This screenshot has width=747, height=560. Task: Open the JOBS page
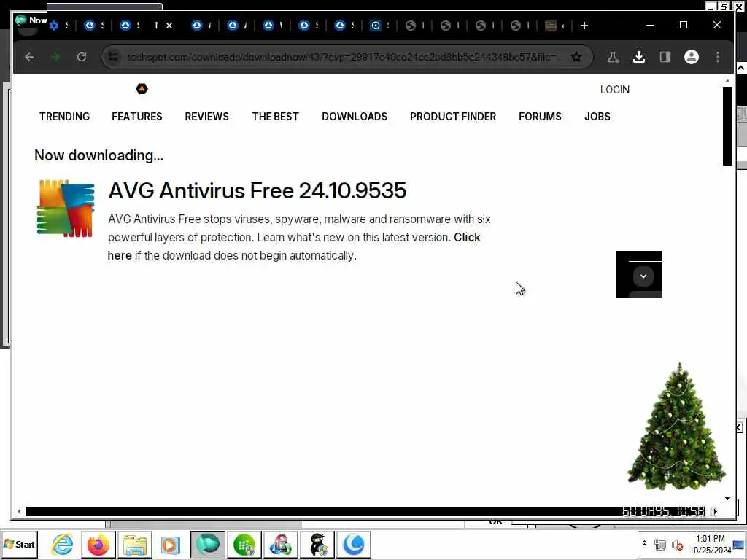pyautogui.click(x=597, y=117)
